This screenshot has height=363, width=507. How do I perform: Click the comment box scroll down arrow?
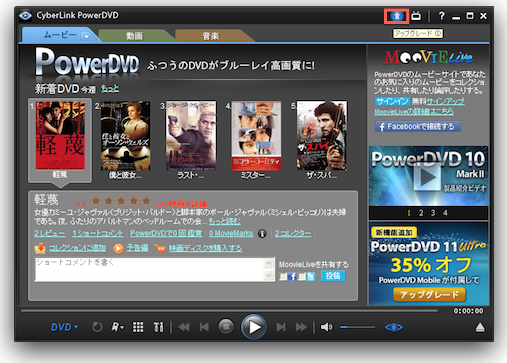coord(269,275)
